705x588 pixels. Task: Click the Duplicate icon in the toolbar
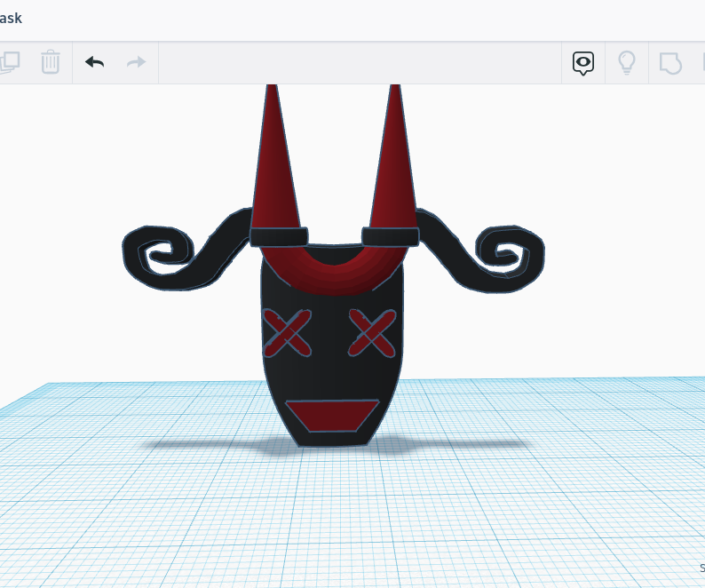[x=9, y=62]
